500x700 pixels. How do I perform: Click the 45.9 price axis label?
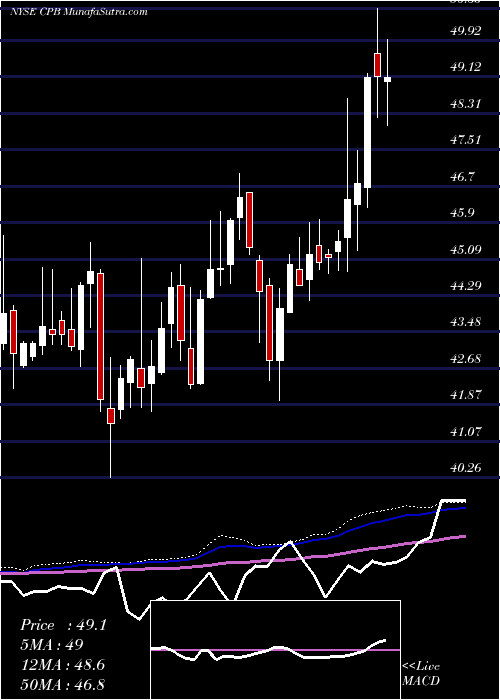(462, 212)
